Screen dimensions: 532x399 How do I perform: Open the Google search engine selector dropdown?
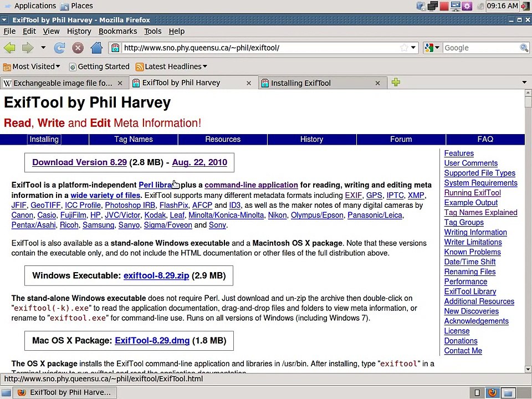click(x=432, y=48)
